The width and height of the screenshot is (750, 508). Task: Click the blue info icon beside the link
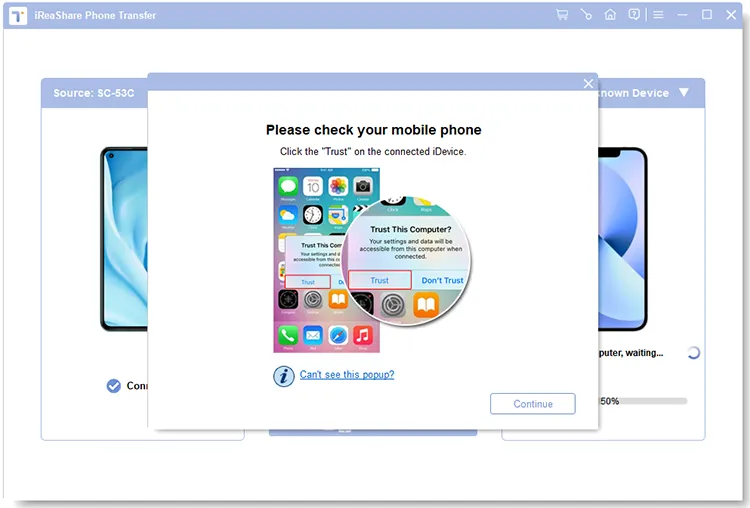click(x=284, y=376)
